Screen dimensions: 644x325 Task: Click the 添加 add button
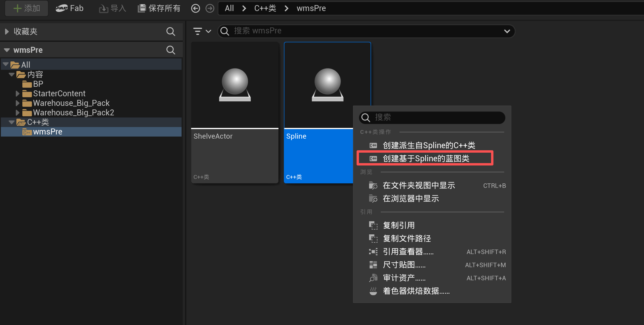pos(27,8)
